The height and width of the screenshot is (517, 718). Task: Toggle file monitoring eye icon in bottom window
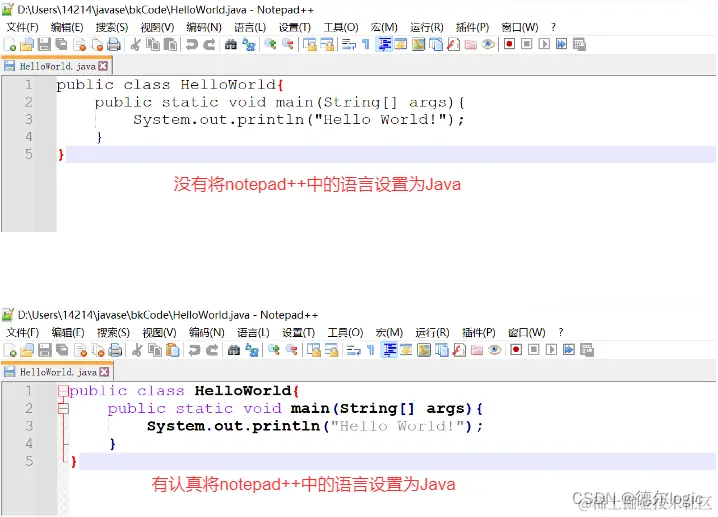tap(495, 350)
